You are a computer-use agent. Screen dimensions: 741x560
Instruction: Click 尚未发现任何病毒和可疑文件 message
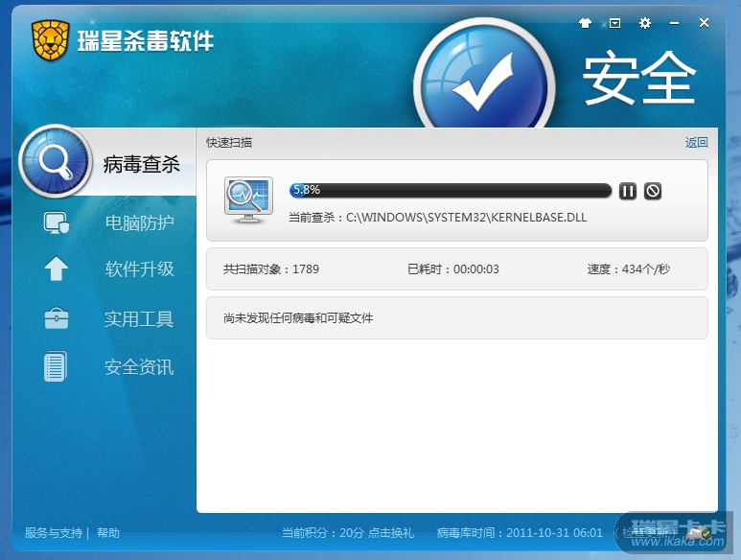tap(298, 318)
